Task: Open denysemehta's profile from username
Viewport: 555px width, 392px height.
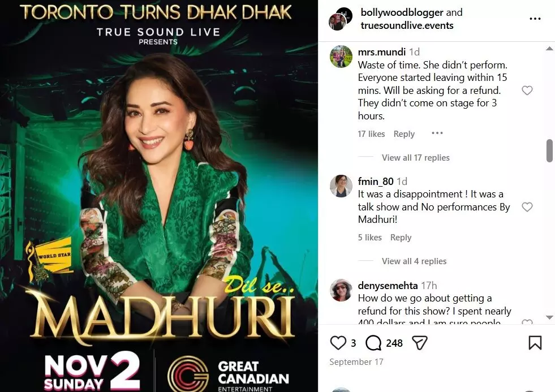Action: point(388,285)
